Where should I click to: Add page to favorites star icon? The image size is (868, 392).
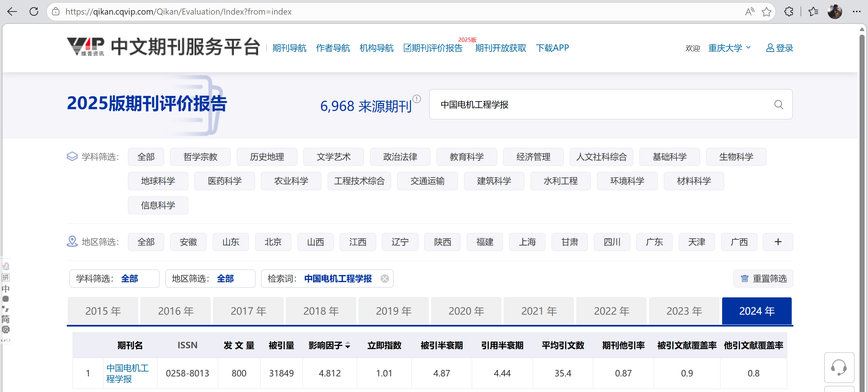pyautogui.click(x=766, y=12)
